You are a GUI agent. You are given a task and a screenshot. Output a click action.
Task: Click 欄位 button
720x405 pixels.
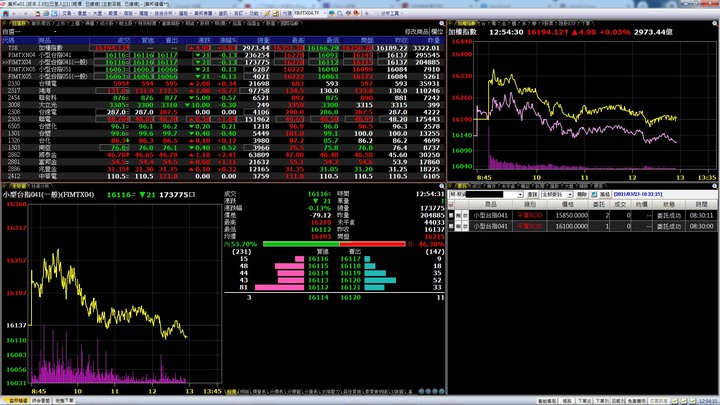click(438, 32)
